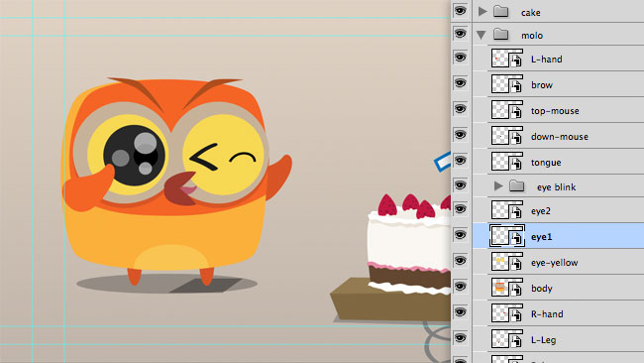The width and height of the screenshot is (644, 363).
Task: Hide the cake group layer
Action: [460, 10]
